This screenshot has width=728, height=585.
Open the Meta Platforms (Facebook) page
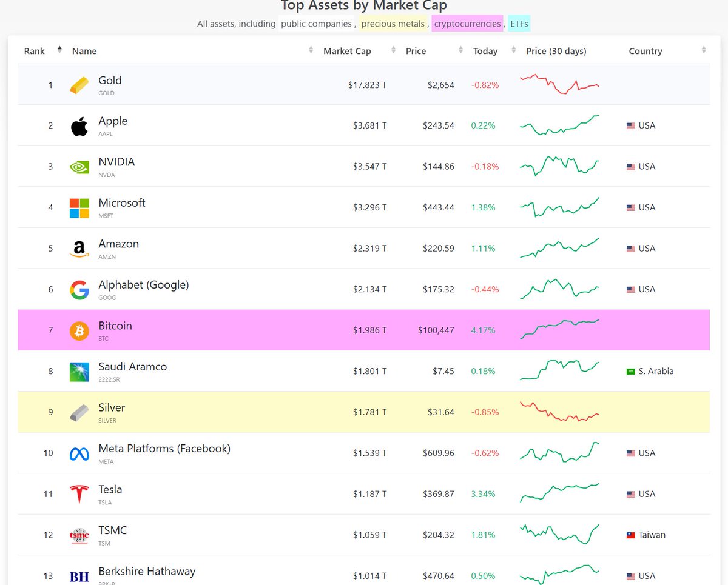pyautogui.click(x=164, y=449)
